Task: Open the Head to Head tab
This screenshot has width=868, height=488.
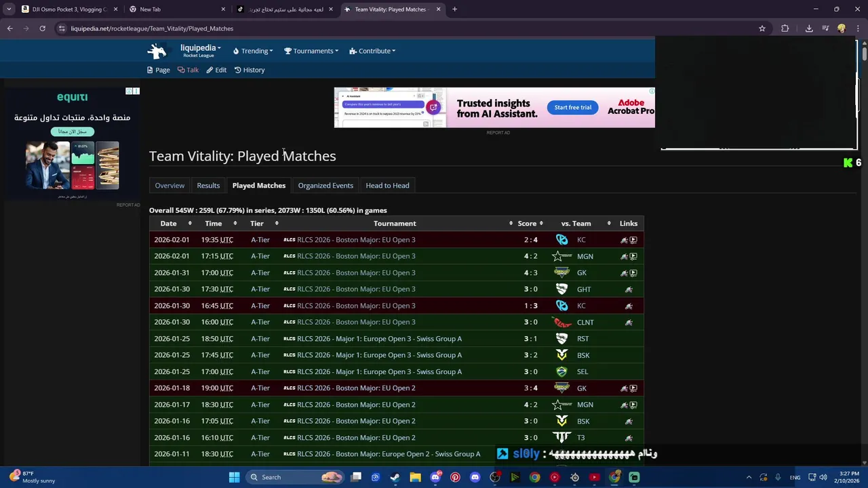Action: click(387, 186)
